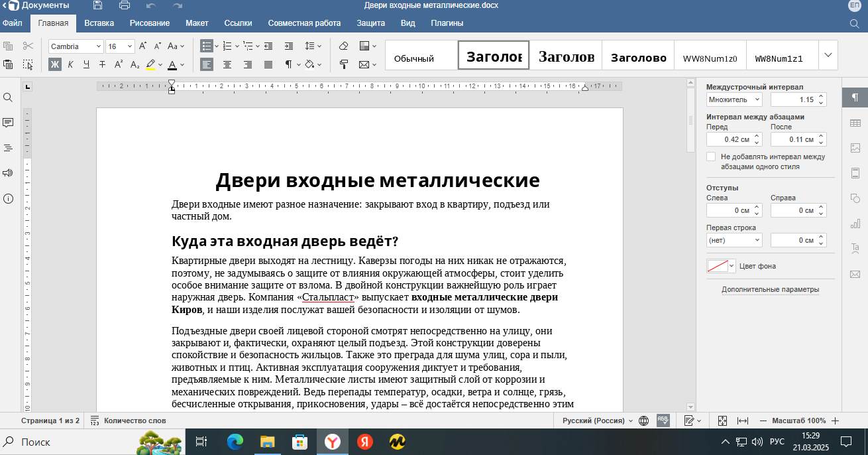The width and height of the screenshot is (868, 455).
Task: Open the change case dropdown Aa
Action: pos(176,46)
